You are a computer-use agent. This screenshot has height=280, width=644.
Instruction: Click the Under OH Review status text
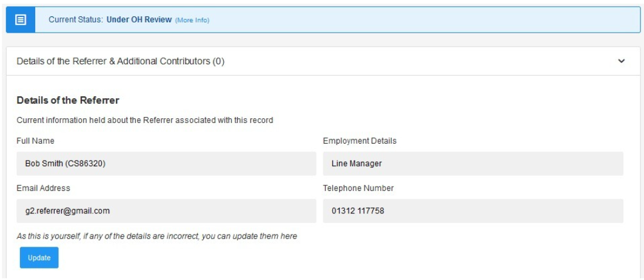139,20
